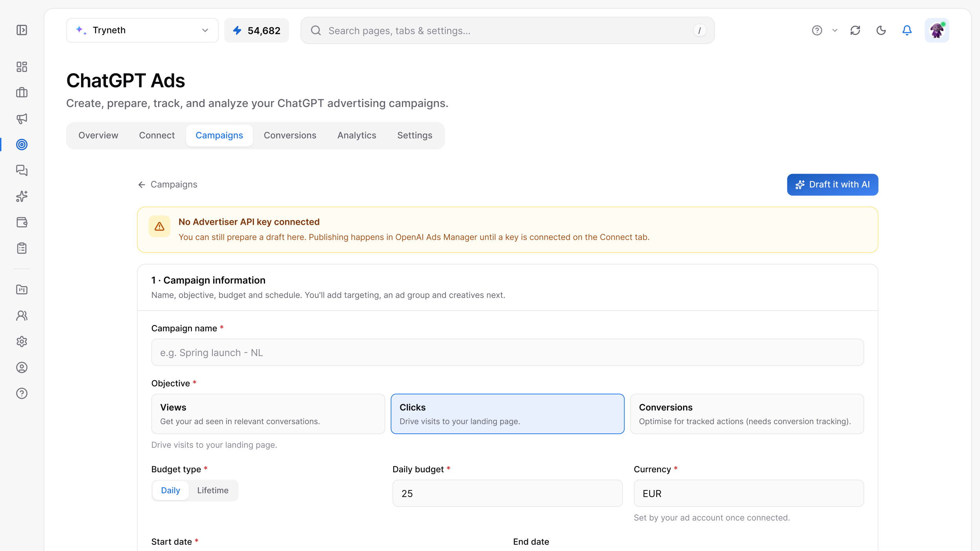Switch to the Overview tab

(98, 135)
